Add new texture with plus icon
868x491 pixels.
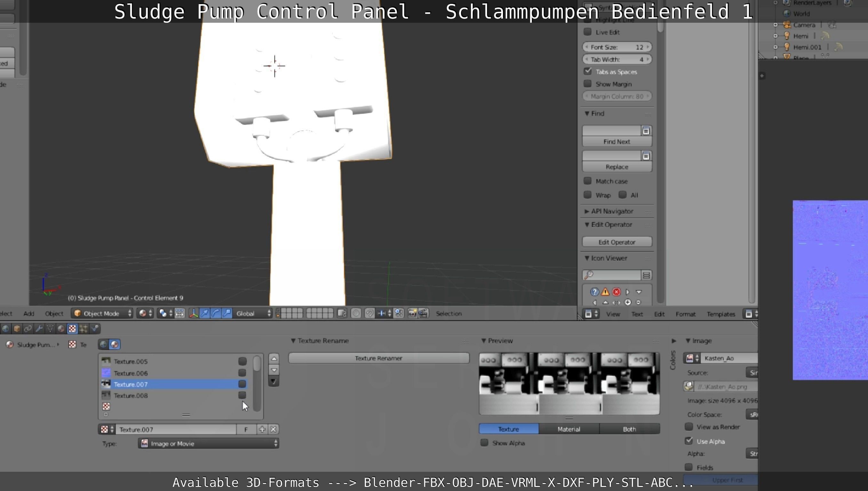pyautogui.click(x=262, y=429)
